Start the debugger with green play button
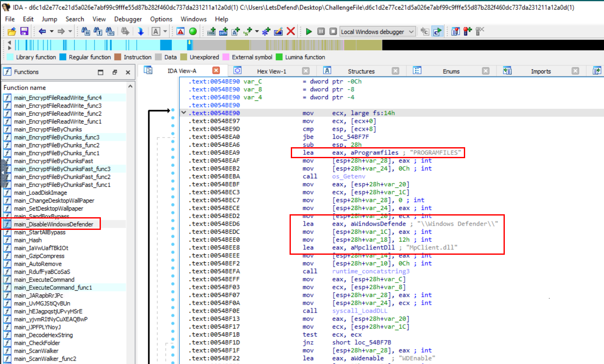The height and width of the screenshot is (364, 604). pos(309,31)
